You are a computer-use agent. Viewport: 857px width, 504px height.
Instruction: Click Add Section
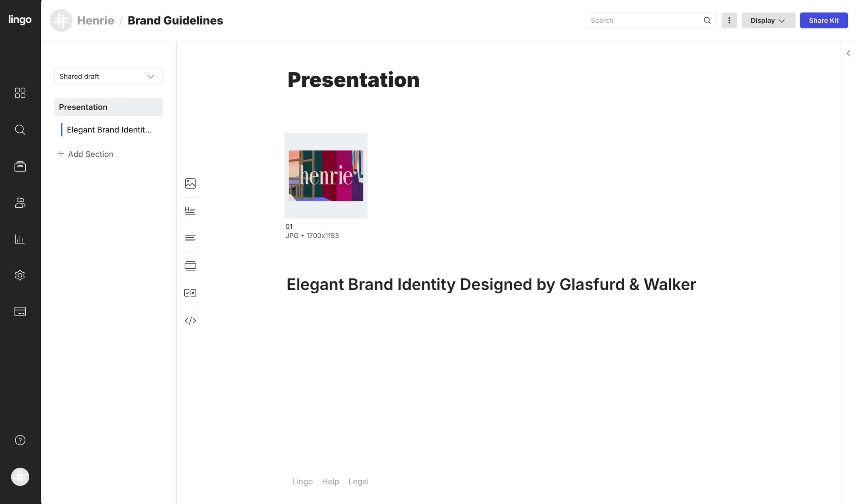tap(86, 154)
